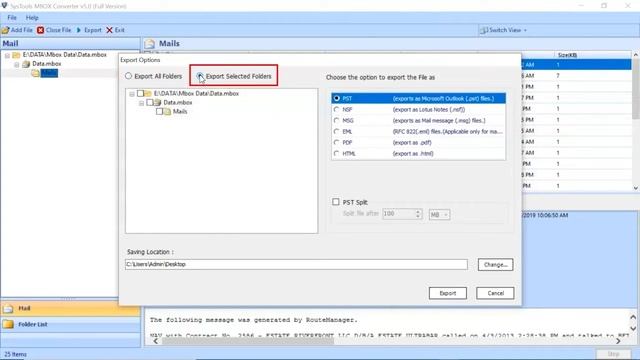Click the mail list vertical scrollbar
The image size is (640, 360).
tap(636, 88)
